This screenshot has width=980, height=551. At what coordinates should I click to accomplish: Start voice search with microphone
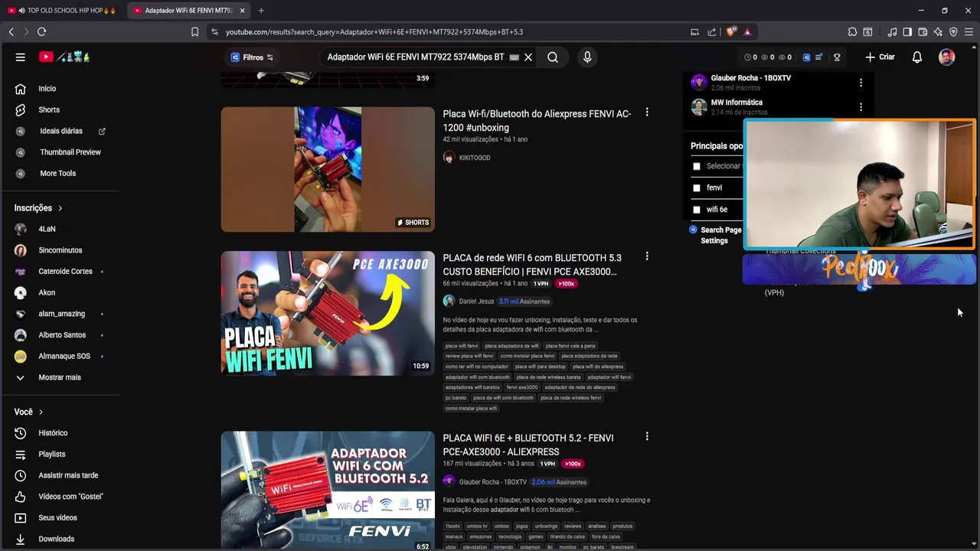587,57
